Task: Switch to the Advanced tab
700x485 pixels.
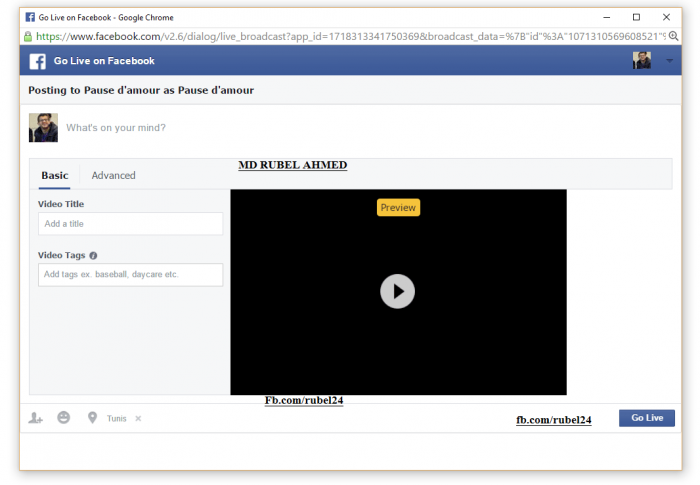Action: (113, 176)
